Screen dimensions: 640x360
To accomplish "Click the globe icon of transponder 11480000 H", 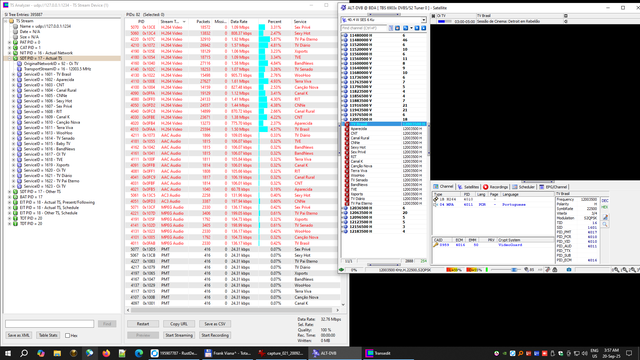I will pyautogui.click(x=346, y=36).
